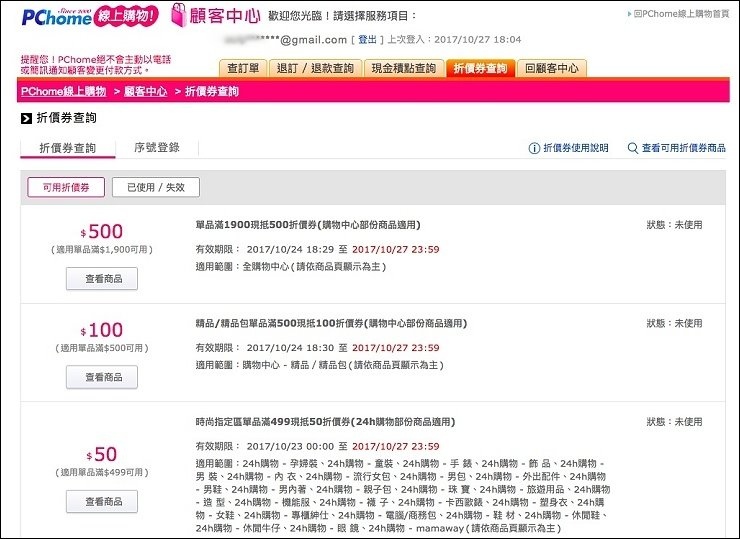Click title 精品/精品包單品滿500現抵100折價券
This screenshot has height=539, width=740.
pos(331,323)
